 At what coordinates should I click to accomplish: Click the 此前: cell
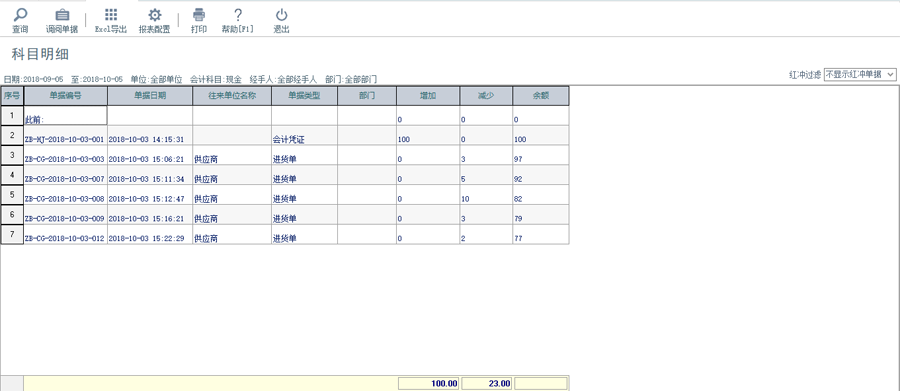(65, 115)
